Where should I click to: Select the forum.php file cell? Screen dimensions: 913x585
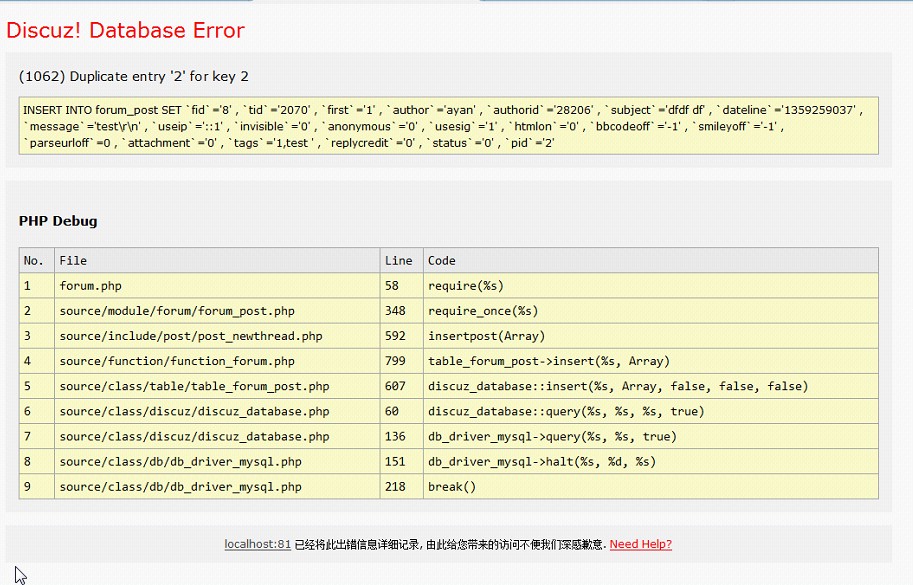coord(217,286)
